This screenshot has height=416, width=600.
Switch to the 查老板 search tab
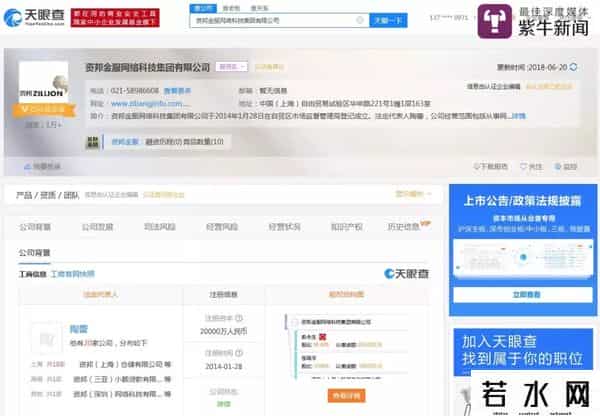click(231, 8)
